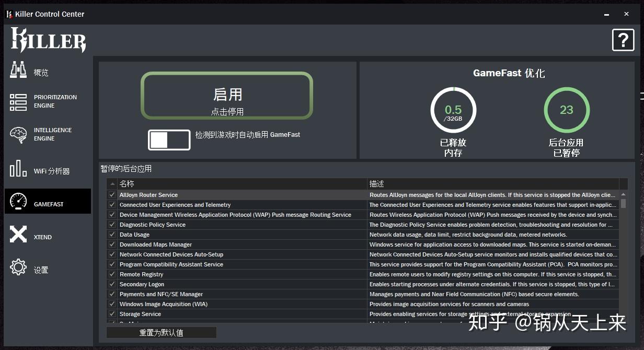Click the check-all column header box
Screen dimensions: 644x350
click(x=112, y=184)
